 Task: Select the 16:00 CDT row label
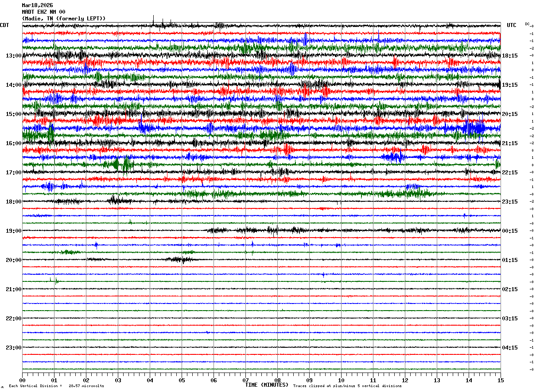(14, 143)
